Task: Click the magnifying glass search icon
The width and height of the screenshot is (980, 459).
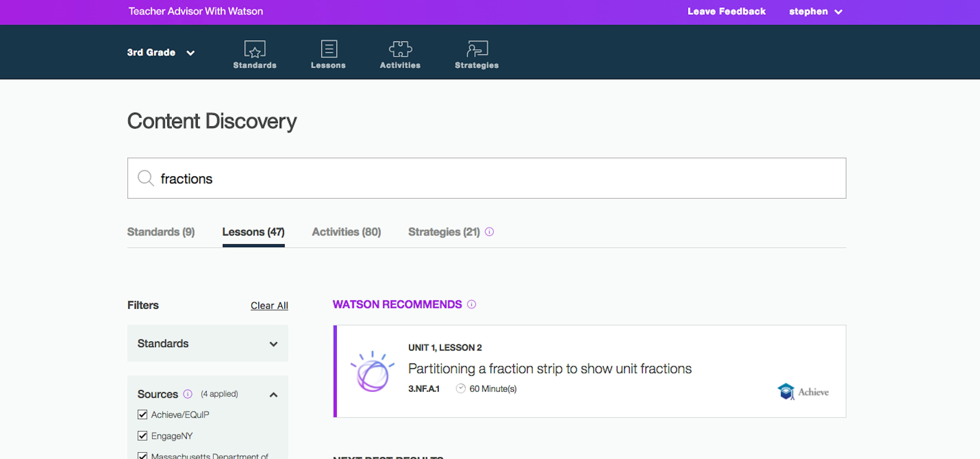Action: click(x=146, y=178)
